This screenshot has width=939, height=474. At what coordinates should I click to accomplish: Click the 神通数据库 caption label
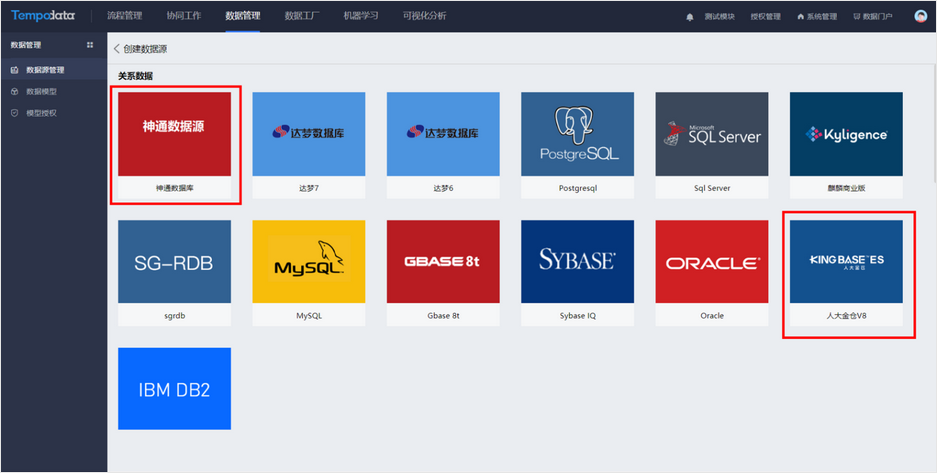coord(174,188)
